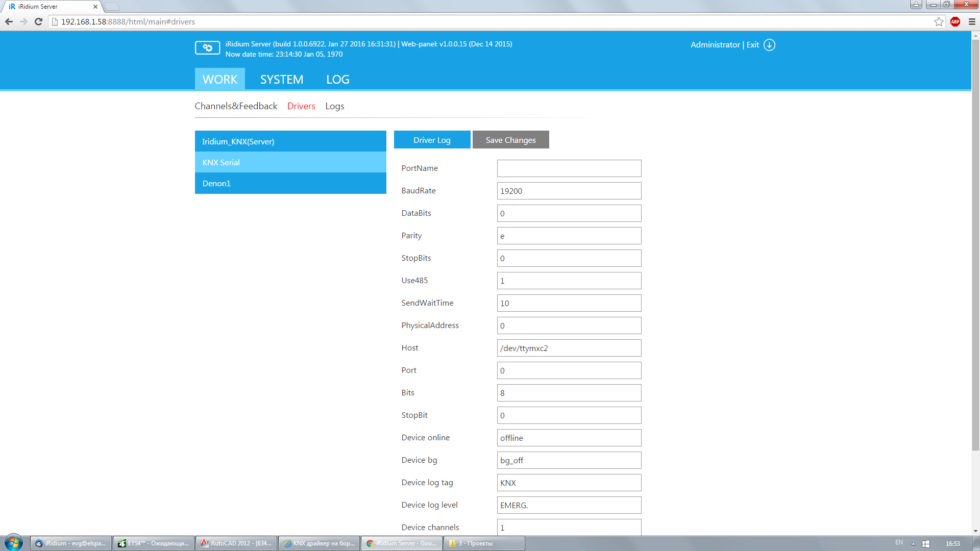
Task: Focus the SendWaitTime input field
Action: pos(569,303)
